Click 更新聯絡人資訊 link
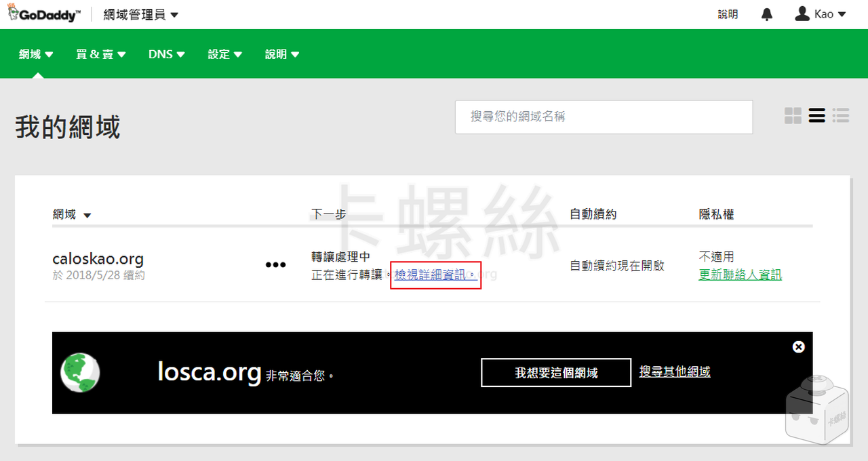 (x=740, y=275)
